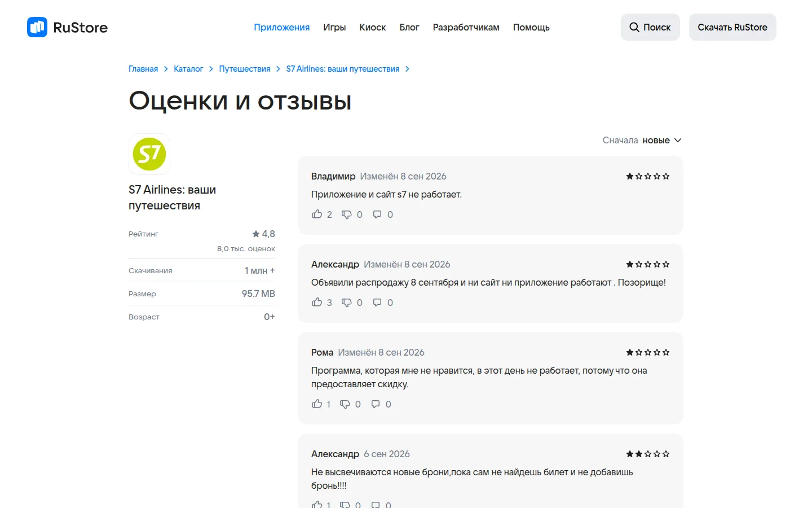The image size is (812, 508).
Task: Like Владимир's review with thumbs up
Action: pyautogui.click(x=317, y=214)
